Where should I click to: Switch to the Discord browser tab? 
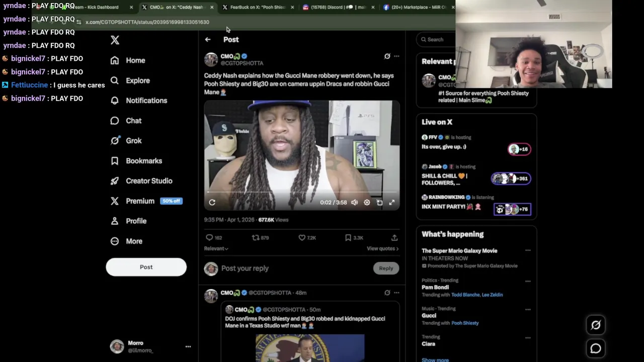click(339, 7)
